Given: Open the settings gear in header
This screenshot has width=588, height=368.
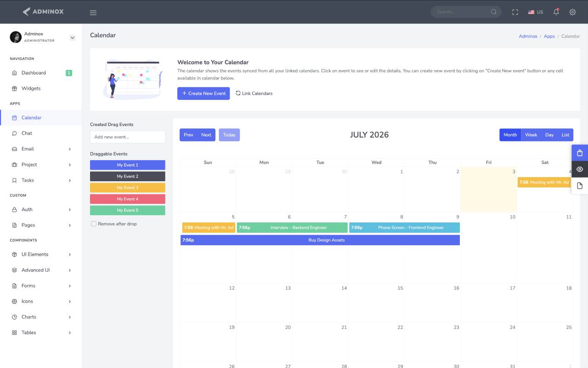Looking at the screenshot, I should [x=572, y=12].
